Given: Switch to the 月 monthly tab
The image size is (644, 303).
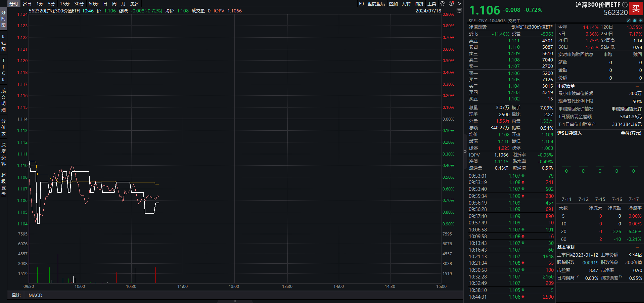Looking at the screenshot, I should pyautogui.click(x=123, y=4).
